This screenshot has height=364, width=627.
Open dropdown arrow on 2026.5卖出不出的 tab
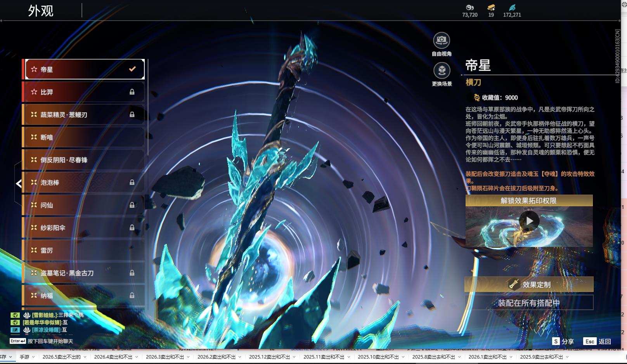85,357
